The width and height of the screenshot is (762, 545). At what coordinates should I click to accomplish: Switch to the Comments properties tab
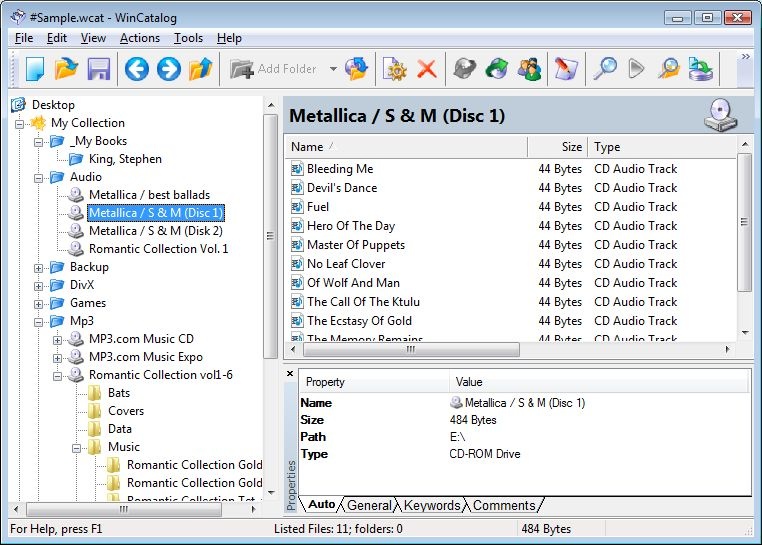point(504,505)
